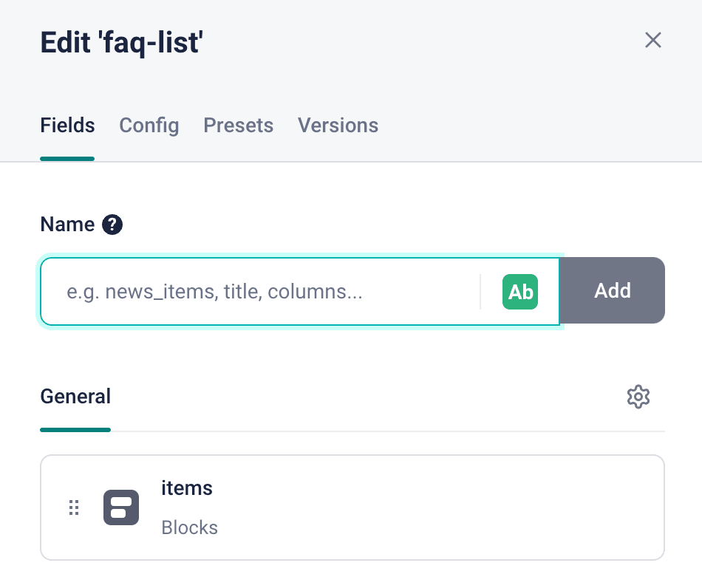702x588 pixels.
Task: Click the Name help question mark icon
Action: pyautogui.click(x=112, y=225)
